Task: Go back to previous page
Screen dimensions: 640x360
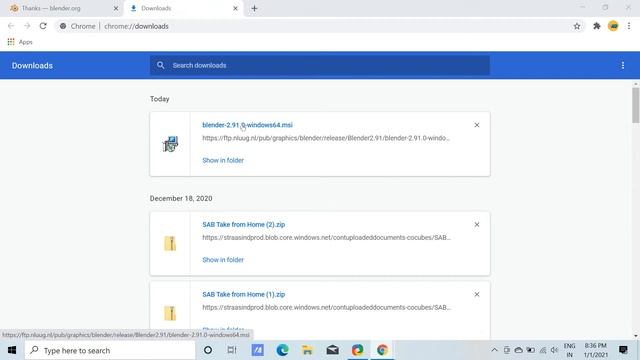Action: (11, 26)
